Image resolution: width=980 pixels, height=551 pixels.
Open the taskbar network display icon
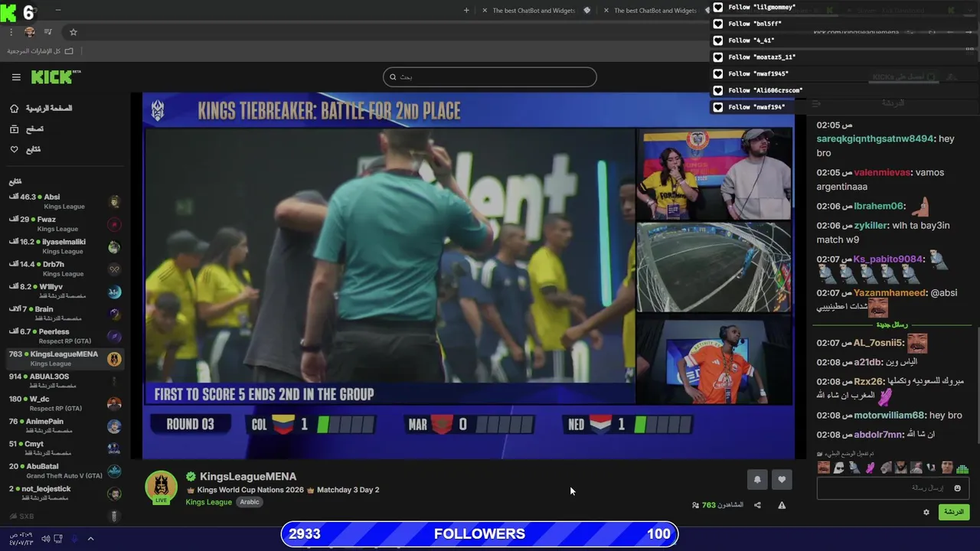[58, 539]
